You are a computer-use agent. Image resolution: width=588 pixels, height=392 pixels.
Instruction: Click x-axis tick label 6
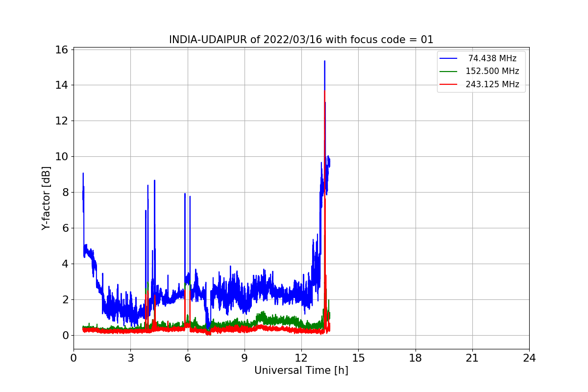pos(187,358)
